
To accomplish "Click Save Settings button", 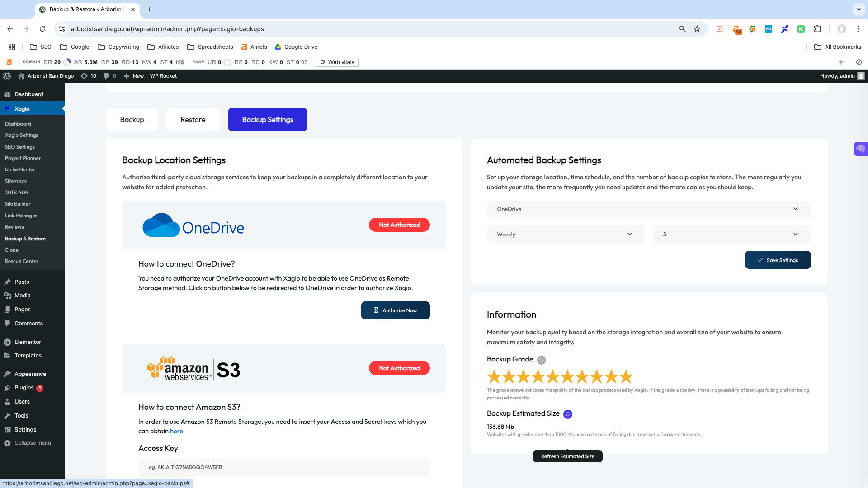I will 778,260.
